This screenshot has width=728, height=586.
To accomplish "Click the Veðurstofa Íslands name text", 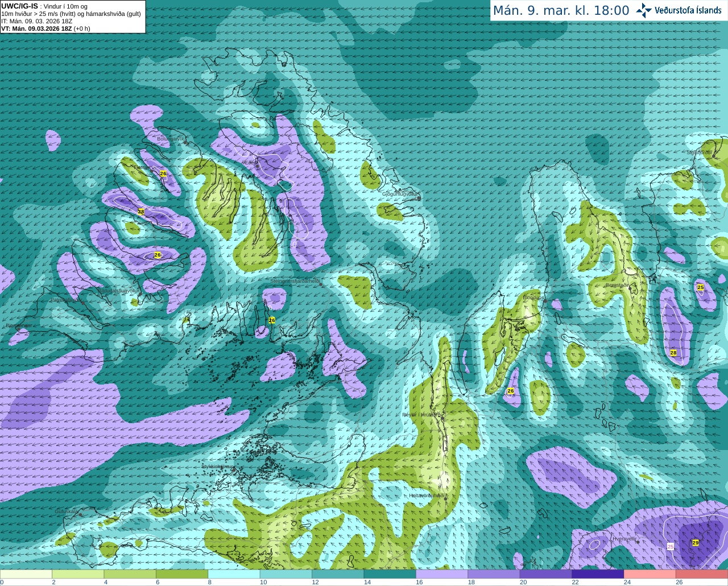I will tap(688, 10).
